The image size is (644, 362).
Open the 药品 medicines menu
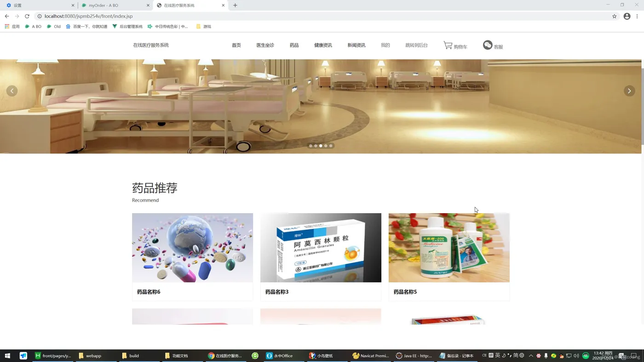click(294, 45)
